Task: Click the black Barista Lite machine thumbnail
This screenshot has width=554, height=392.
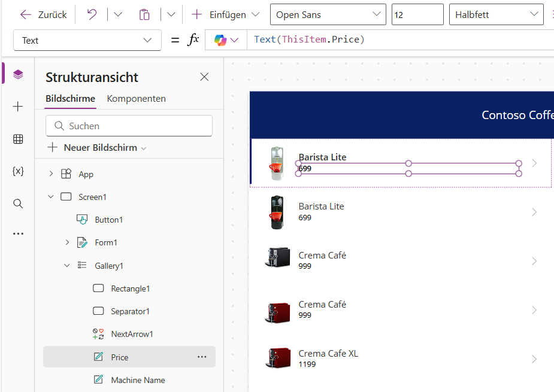Action: click(x=277, y=212)
